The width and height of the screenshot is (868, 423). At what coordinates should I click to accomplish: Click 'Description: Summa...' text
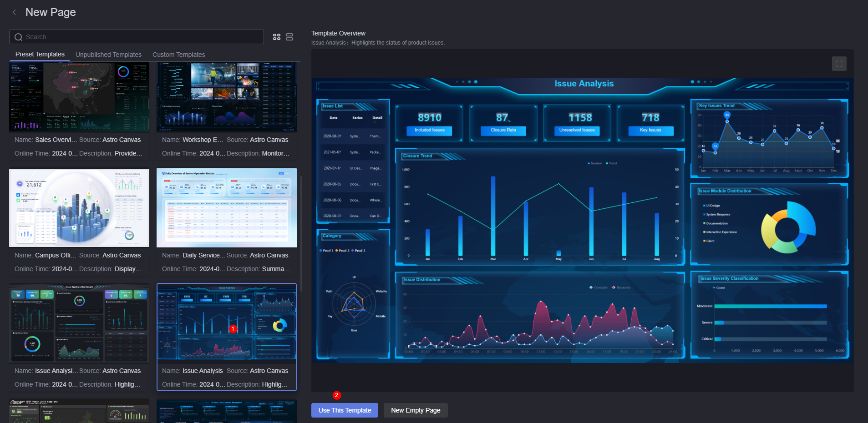258,269
